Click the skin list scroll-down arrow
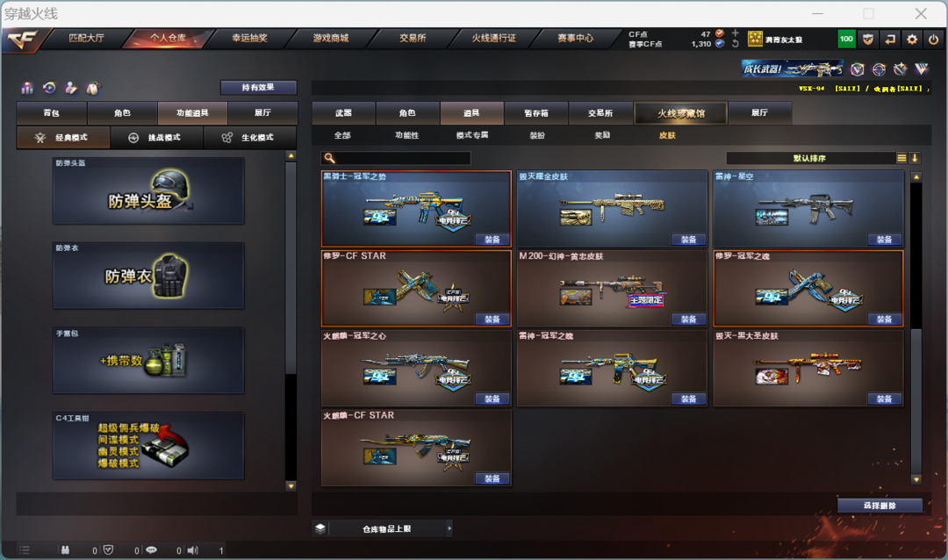 coord(916,479)
